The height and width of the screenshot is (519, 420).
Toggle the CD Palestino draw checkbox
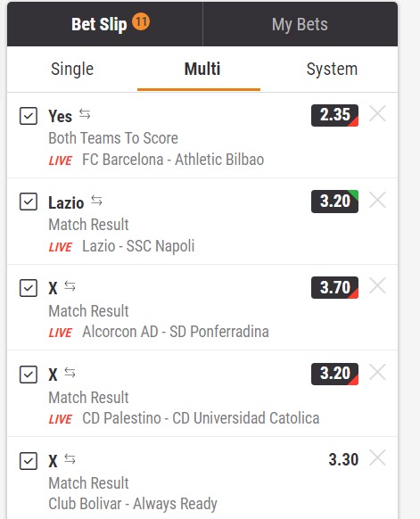click(x=29, y=375)
